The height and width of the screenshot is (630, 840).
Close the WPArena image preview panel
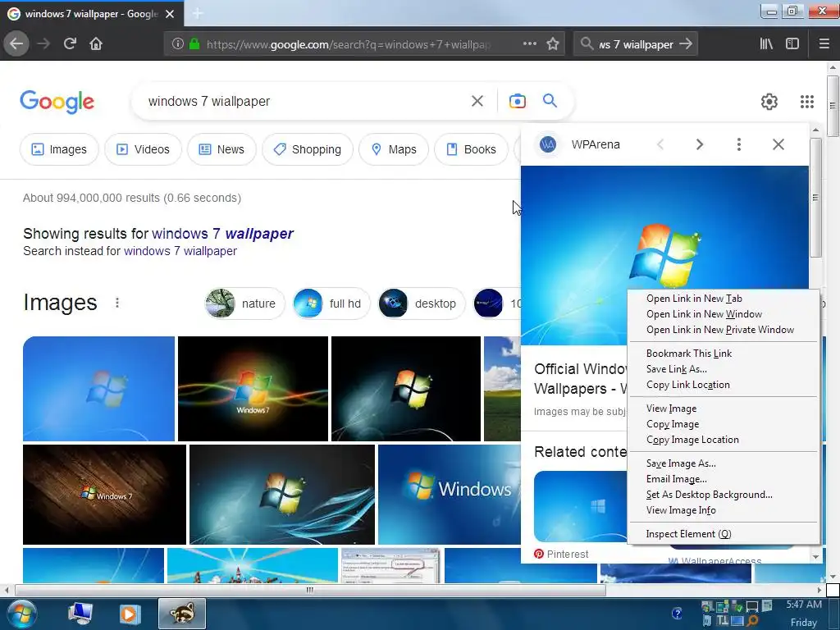coord(778,144)
